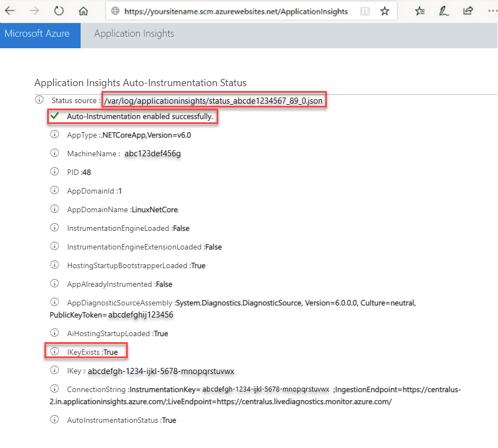
Task: Click the info icon beside AiHostingStartupLoaded
Action: pyautogui.click(x=55, y=332)
